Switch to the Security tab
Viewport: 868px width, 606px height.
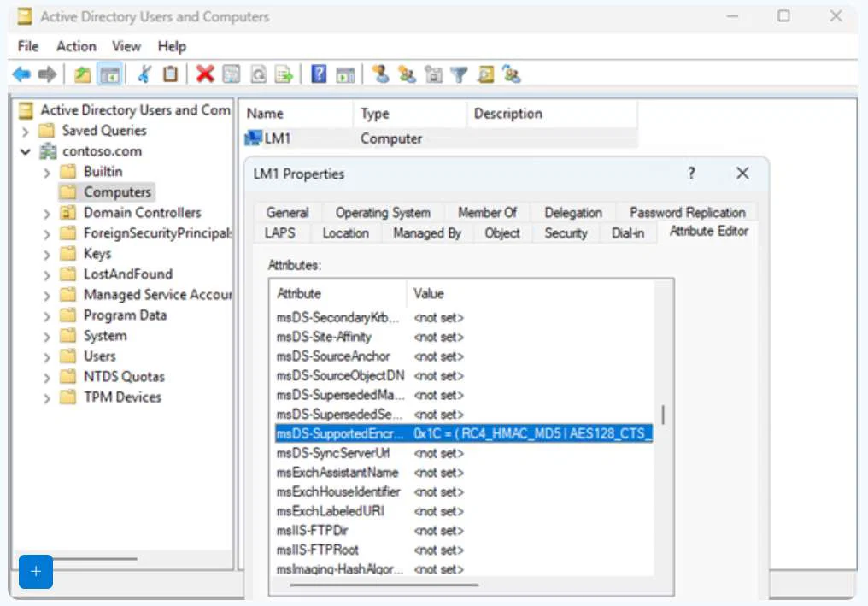click(565, 232)
